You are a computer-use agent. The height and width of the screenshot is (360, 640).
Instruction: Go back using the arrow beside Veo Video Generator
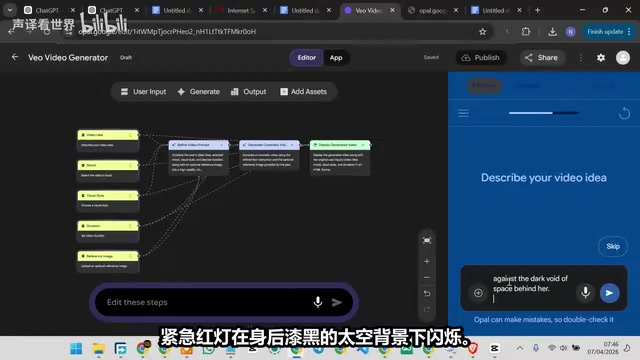point(15,57)
